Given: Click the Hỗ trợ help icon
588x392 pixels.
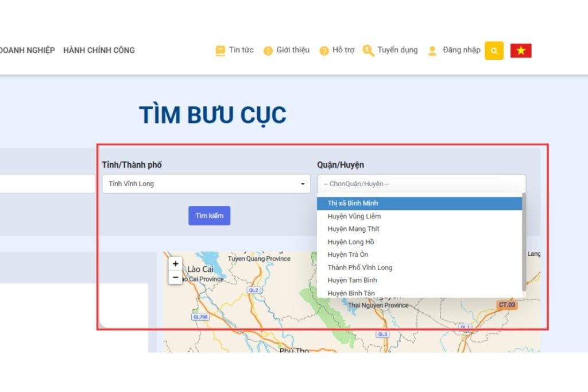Looking at the screenshot, I should pyautogui.click(x=324, y=51).
